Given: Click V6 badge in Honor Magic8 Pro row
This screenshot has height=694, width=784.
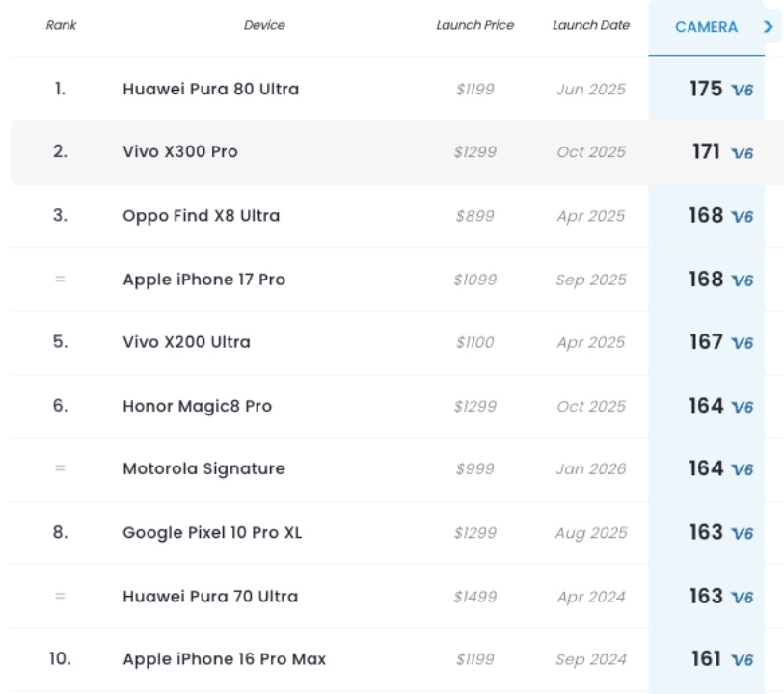Looking at the screenshot, I should click(x=743, y=407).
